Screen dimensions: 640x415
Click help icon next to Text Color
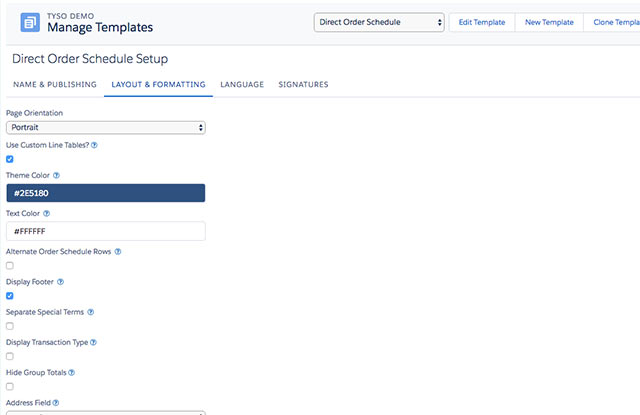point(47,213)
